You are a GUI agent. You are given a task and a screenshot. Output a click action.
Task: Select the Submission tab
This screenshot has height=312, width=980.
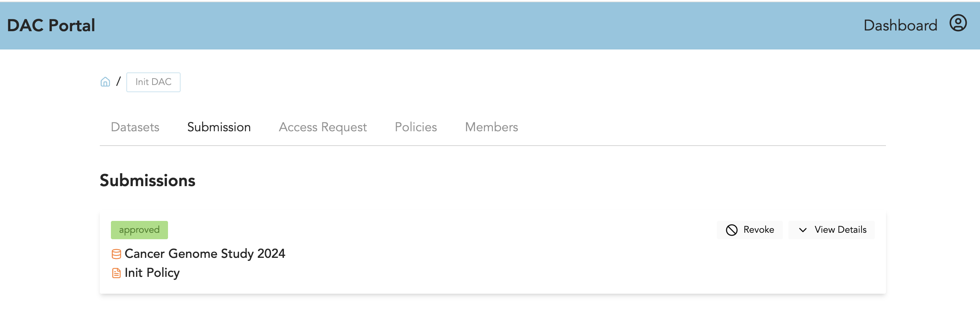tap(219, 127)
